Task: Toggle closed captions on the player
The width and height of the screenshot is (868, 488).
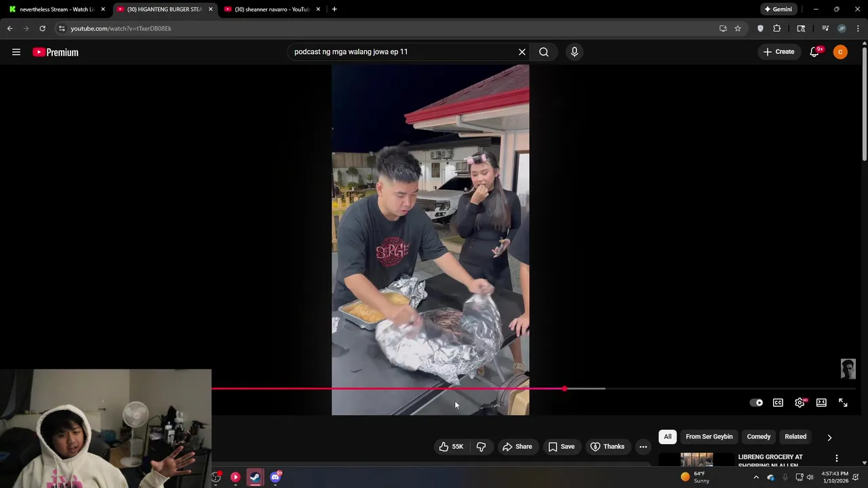Action: pos(778,403)
